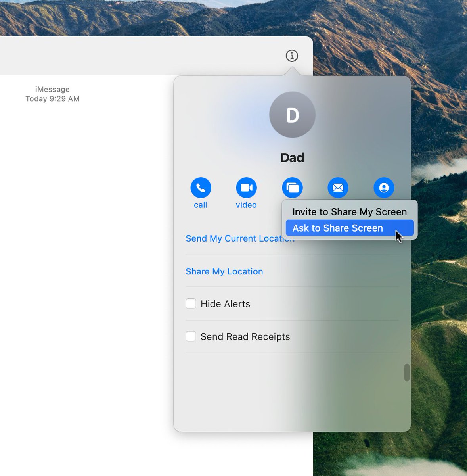
Task: Click the screen sharing icon
Action: tap(292, 187)
